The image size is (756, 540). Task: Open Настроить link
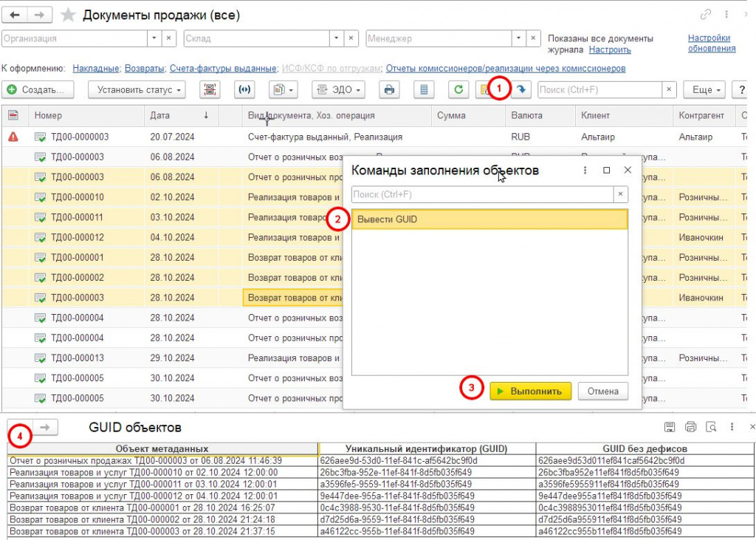click(610, 49)
